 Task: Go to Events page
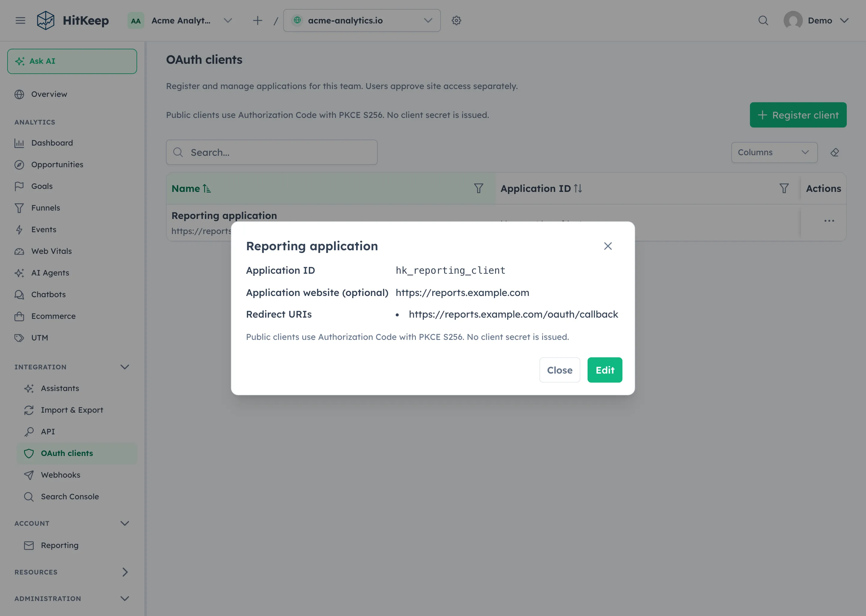coord(72,229)
